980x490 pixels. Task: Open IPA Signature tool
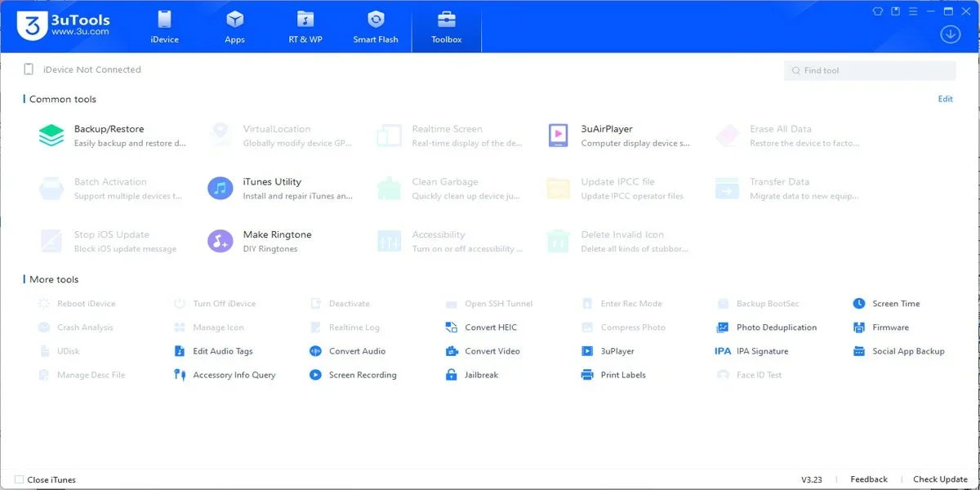tap(751, 351)
